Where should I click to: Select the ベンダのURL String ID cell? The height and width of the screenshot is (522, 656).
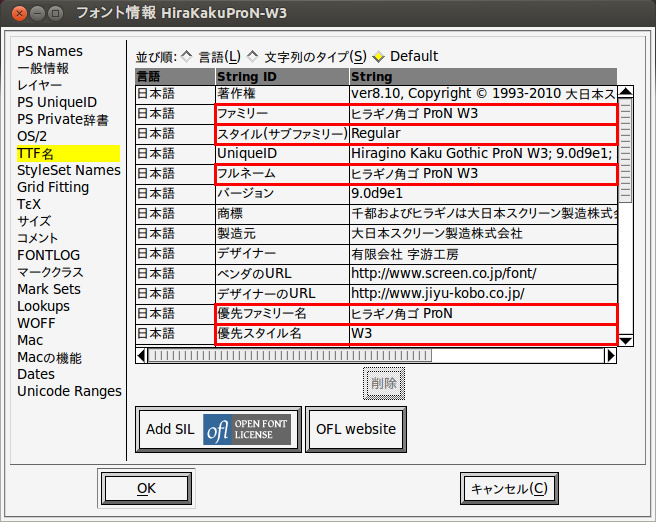[282, 274]
